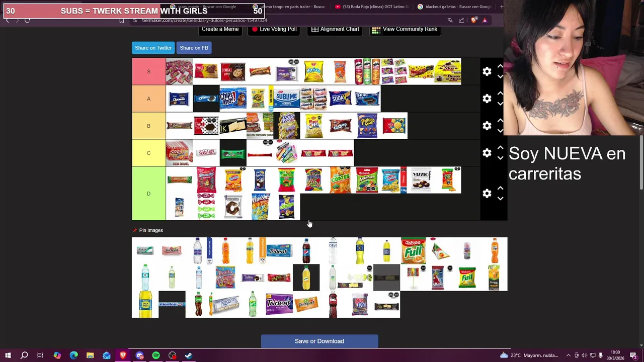Move tier D row down
This screenshot has height=362, width=644.
500,199
